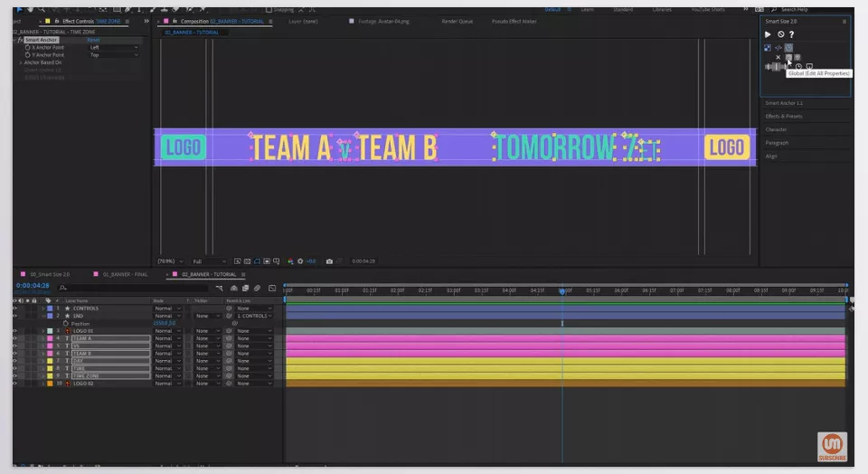Open the X Anchor Point dropdown

point(113,47)
